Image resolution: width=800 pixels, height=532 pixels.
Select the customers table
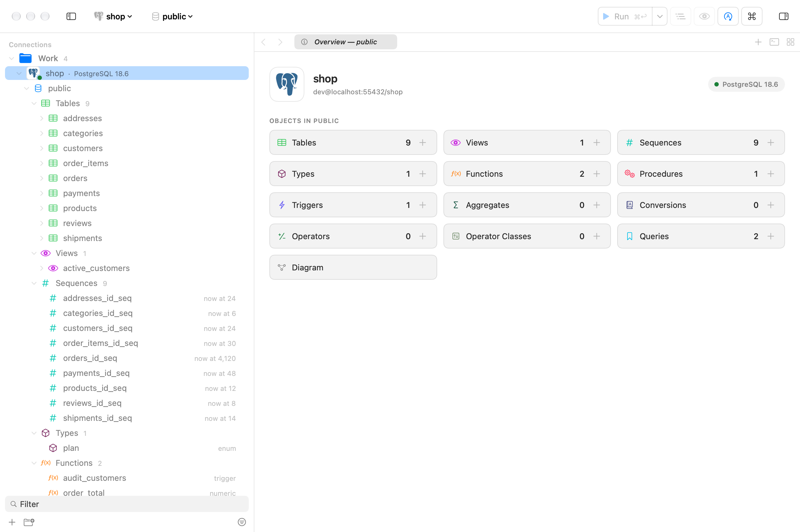[x=127, y=148]
